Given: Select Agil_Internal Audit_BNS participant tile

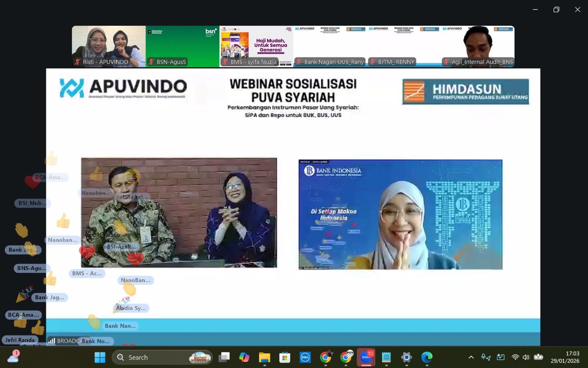Looking at the screenshot, I should point(478,46).
